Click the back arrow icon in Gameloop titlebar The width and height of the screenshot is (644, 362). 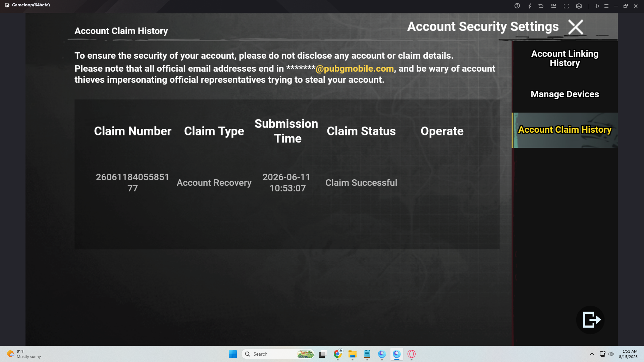541,6
